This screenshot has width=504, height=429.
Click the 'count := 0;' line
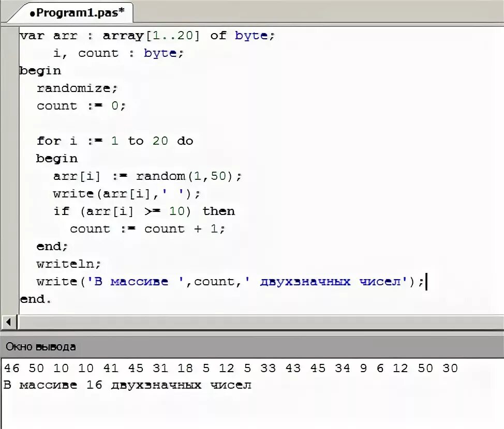coord(81,106)
